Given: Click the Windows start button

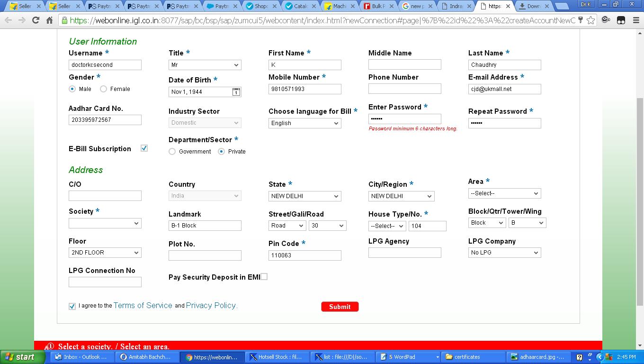Looking at the screenshot, I should tap(19, 357).
